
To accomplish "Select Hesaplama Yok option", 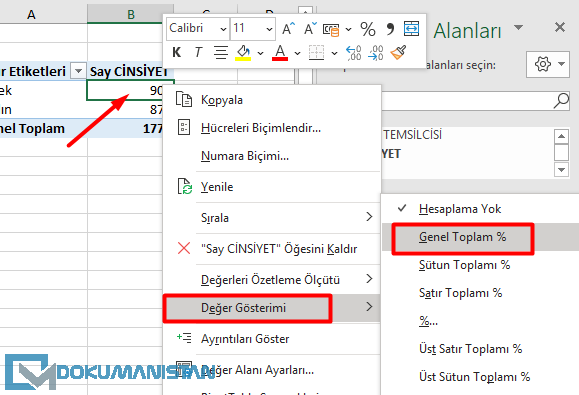I will tap(480, 209).
